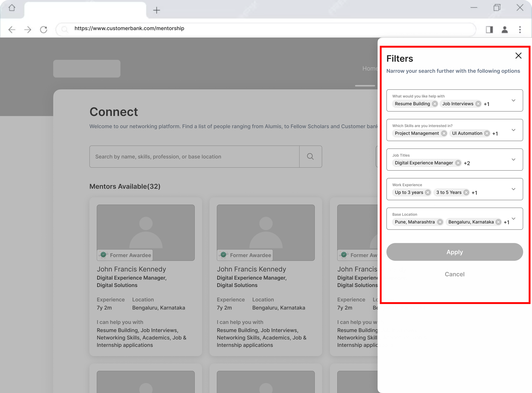The image size is (532, 393).
Task: Remove the Pune, Maharashtra location chip
Action: 440,222
